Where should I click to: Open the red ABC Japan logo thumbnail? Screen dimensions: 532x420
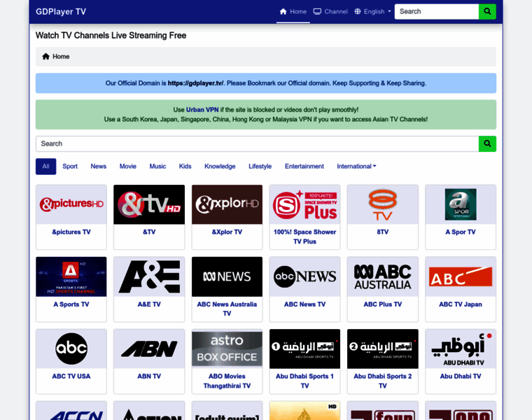pyautogui.click(x=461, y=276)
